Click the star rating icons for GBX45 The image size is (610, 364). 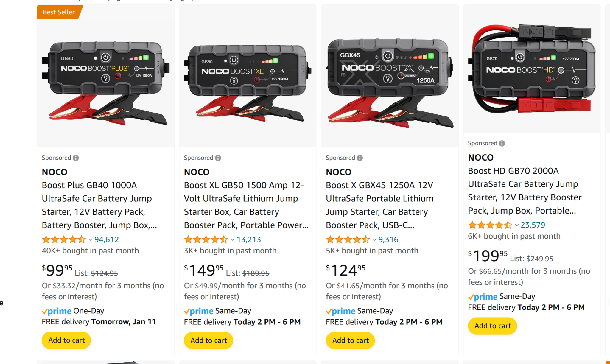tap(348, 239)
